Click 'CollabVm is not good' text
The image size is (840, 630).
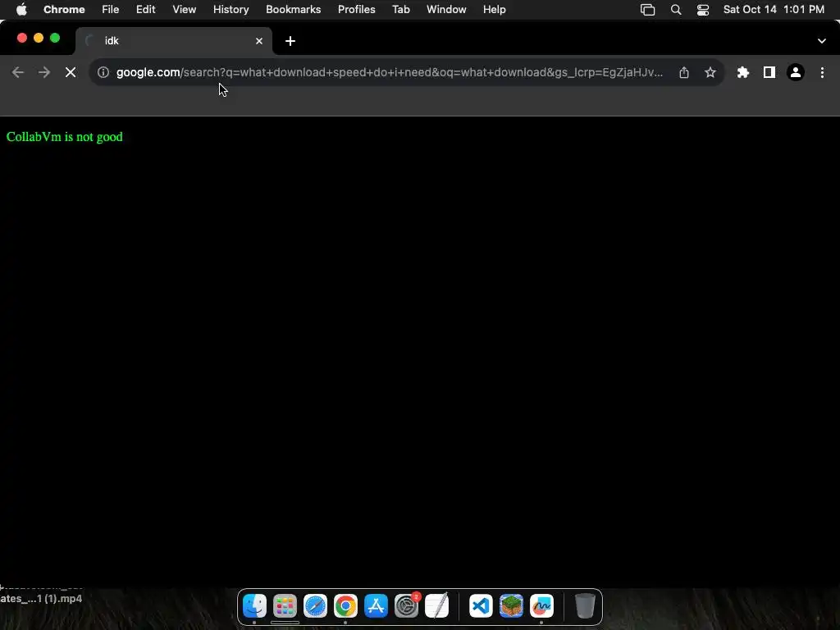coord(64,137)
